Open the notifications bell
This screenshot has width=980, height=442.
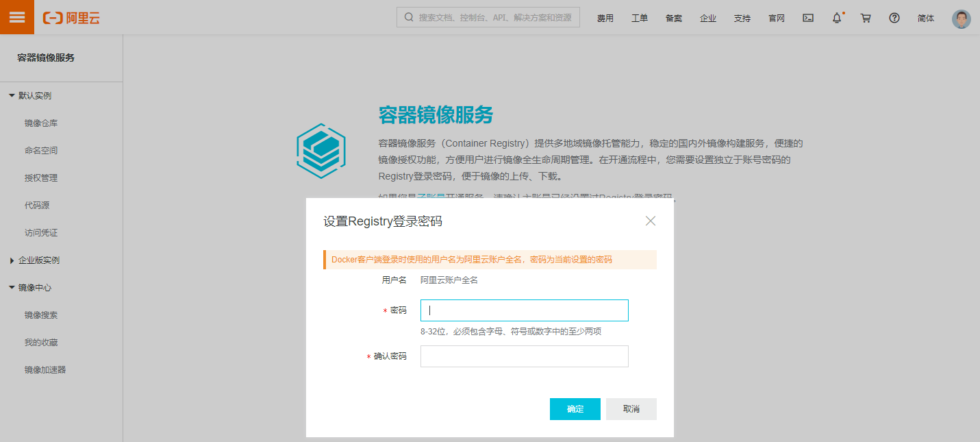point(837,19)
